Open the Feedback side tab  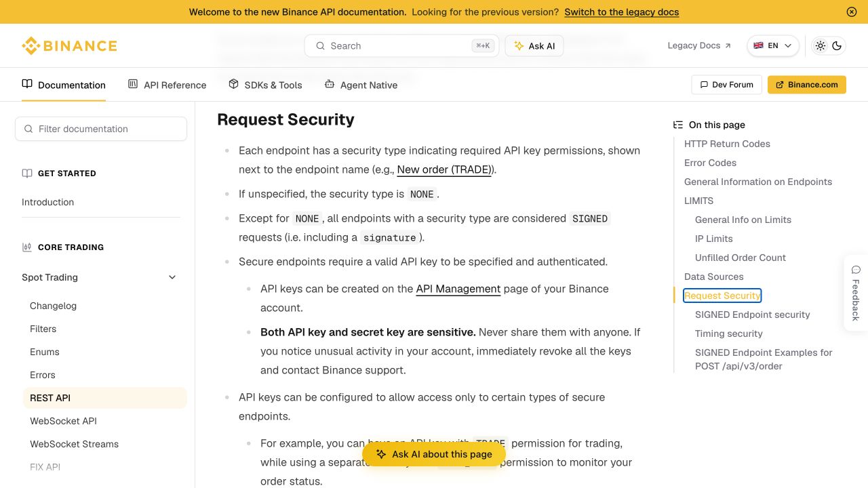[855, 293]
